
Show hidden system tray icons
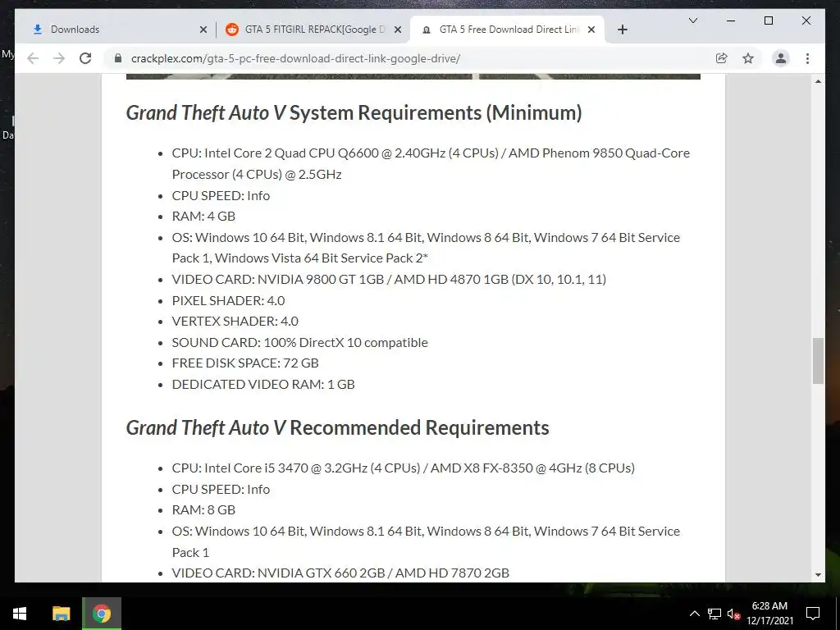(694, 614)
